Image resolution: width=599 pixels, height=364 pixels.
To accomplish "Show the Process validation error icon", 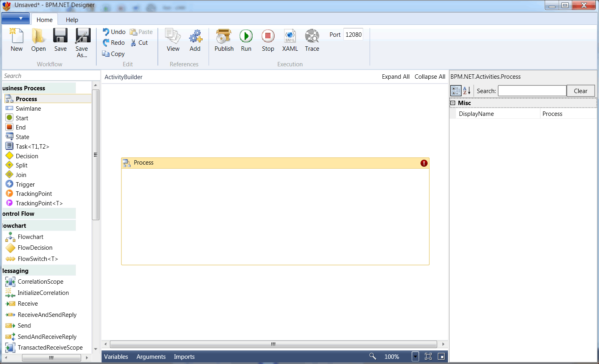I will [x=424, y=163].
